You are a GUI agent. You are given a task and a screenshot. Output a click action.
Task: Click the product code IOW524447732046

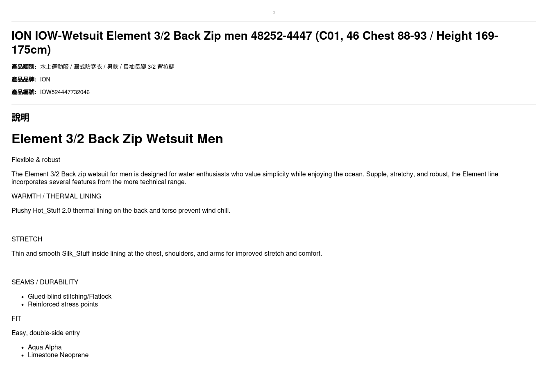point(65,92)
